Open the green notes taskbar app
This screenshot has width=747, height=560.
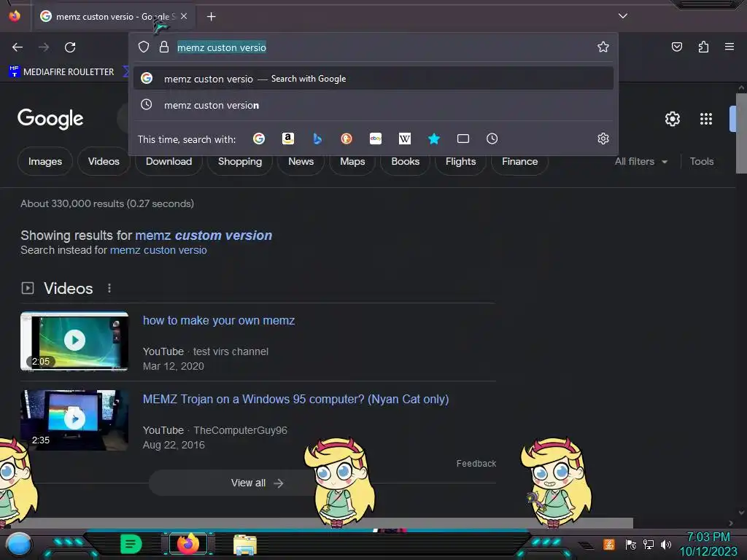tap(131, 544)
